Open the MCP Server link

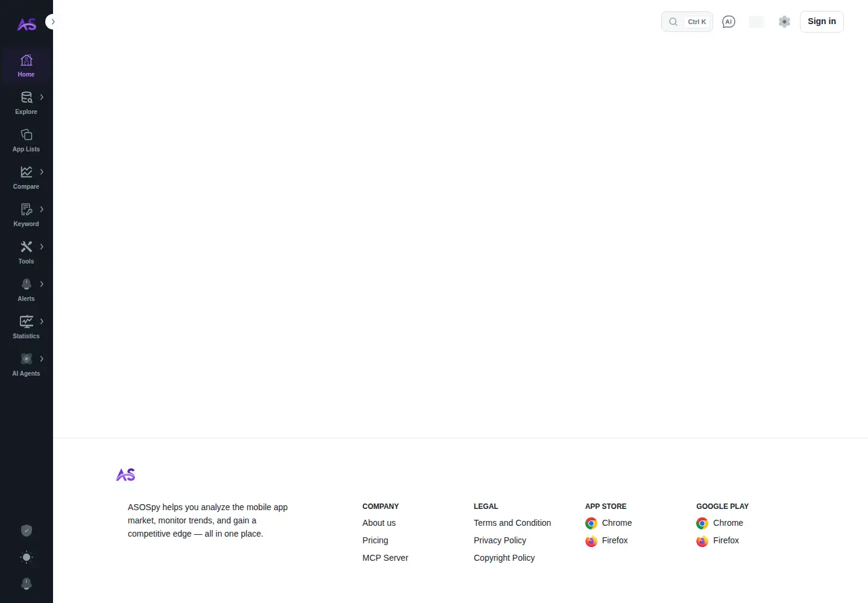[385, 558]
